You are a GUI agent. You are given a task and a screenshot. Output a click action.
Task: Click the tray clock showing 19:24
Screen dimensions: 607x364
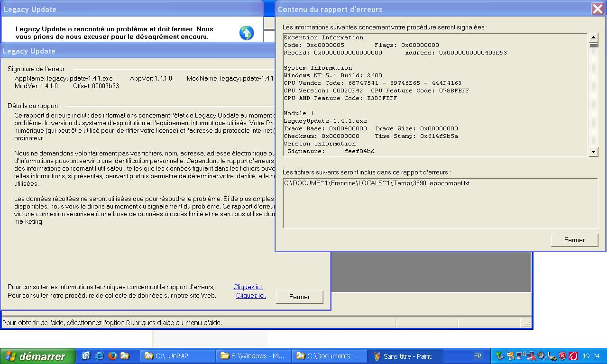(x=591, y=356)
